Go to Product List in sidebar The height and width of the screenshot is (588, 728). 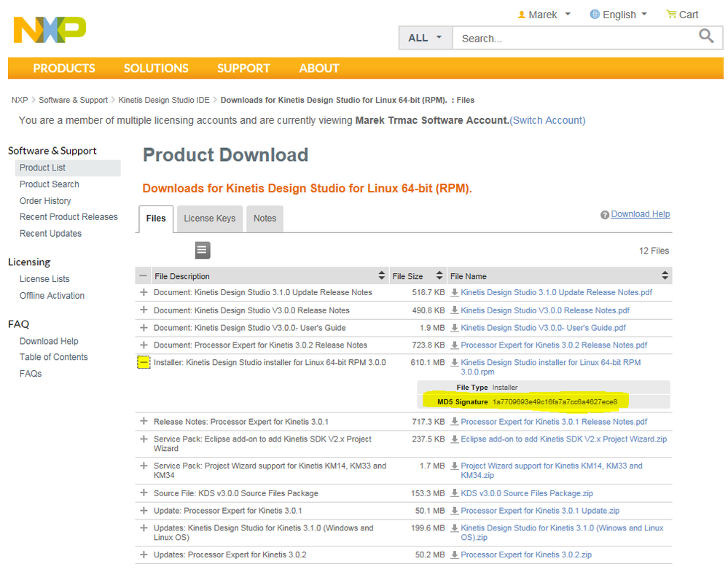pos(68,168)
